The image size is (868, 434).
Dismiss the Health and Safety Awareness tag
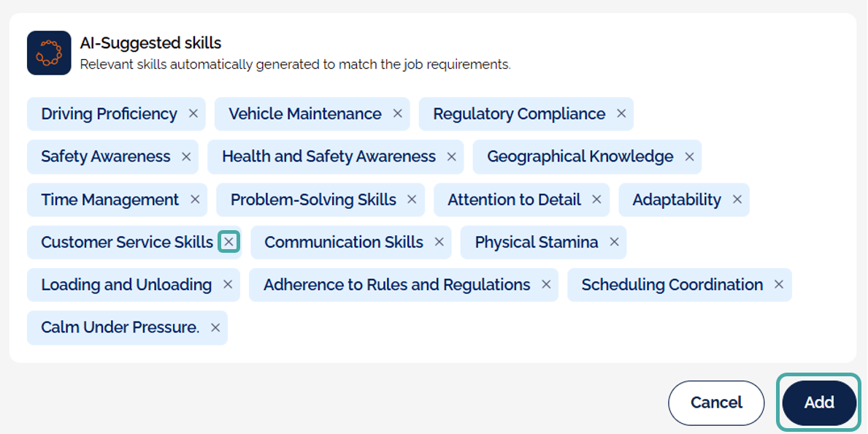(x=451, y=156)
